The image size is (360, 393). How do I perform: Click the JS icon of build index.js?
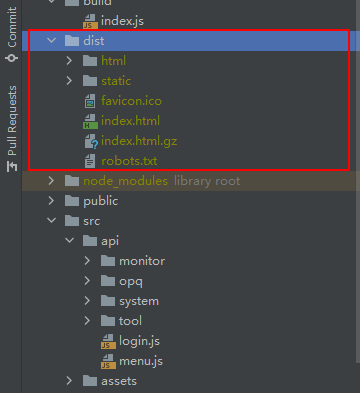(90, 22)
